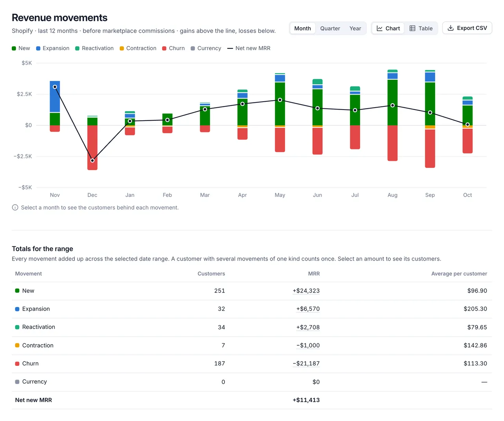Click the Totals for the range heading

[x=43, y=249]
